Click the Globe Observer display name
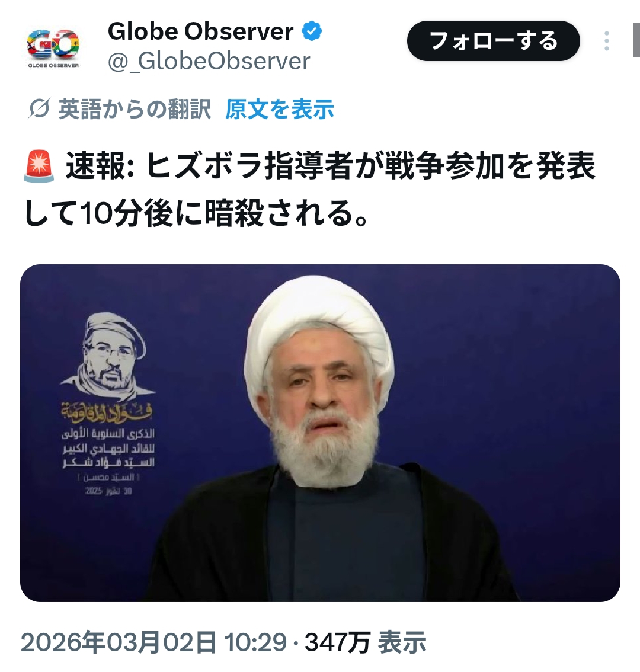 pyautogui.click(x=201, y=31)
